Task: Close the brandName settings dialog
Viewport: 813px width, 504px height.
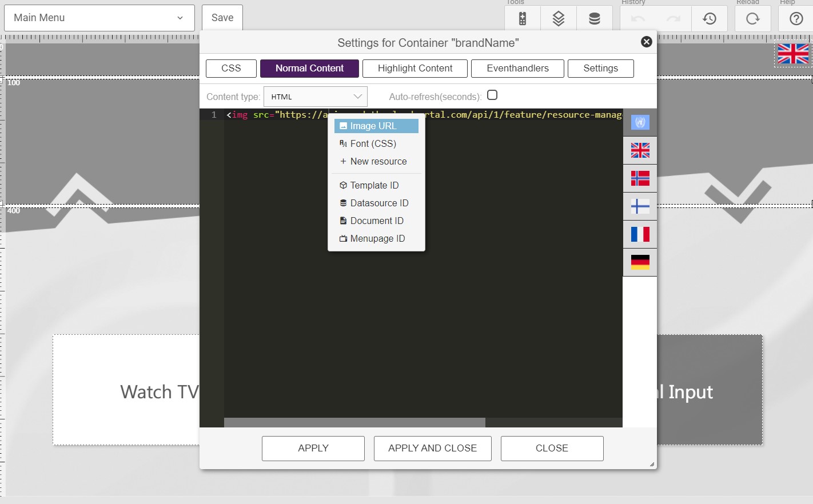Action: (x=647, y=42)
